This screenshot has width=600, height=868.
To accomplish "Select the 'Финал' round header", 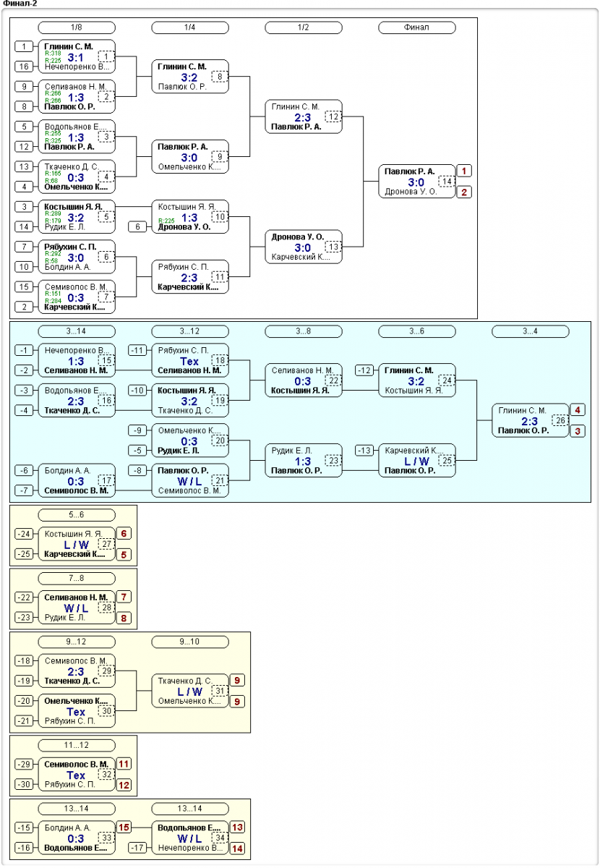I will pos(417,27).
